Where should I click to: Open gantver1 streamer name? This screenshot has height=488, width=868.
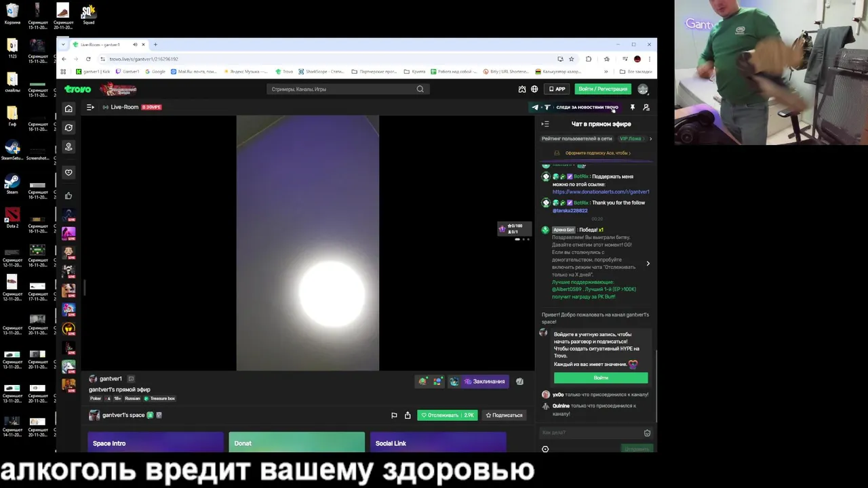tap(111, 379)
